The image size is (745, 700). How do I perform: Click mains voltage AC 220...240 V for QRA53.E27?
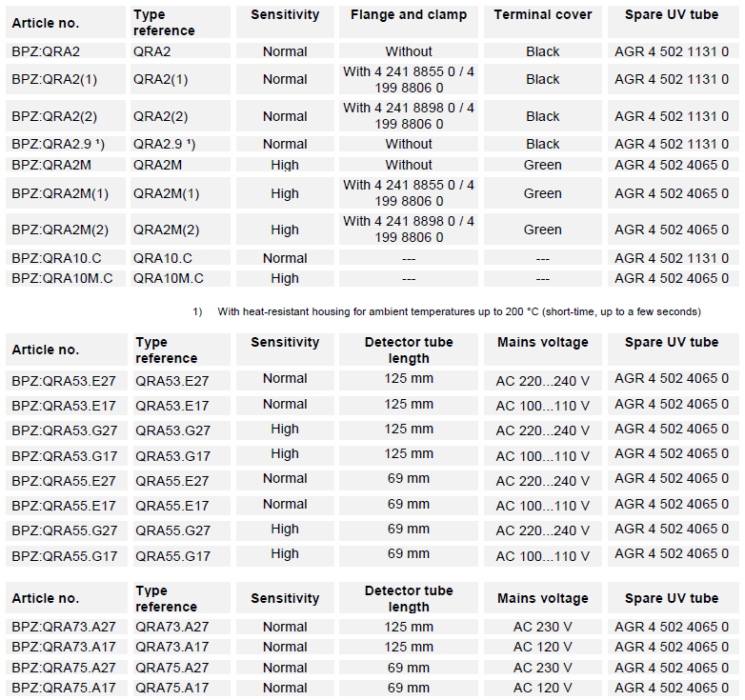tap(543, 381)
